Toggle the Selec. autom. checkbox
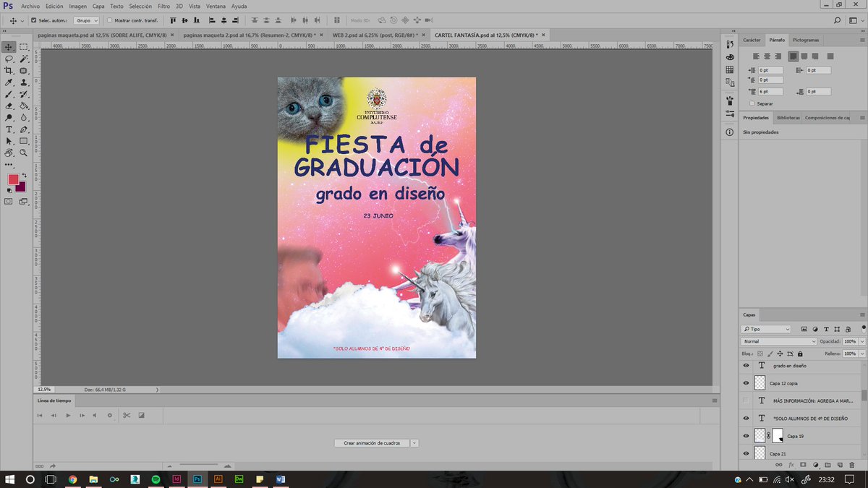The image size is (868, 488). point(33,20)
